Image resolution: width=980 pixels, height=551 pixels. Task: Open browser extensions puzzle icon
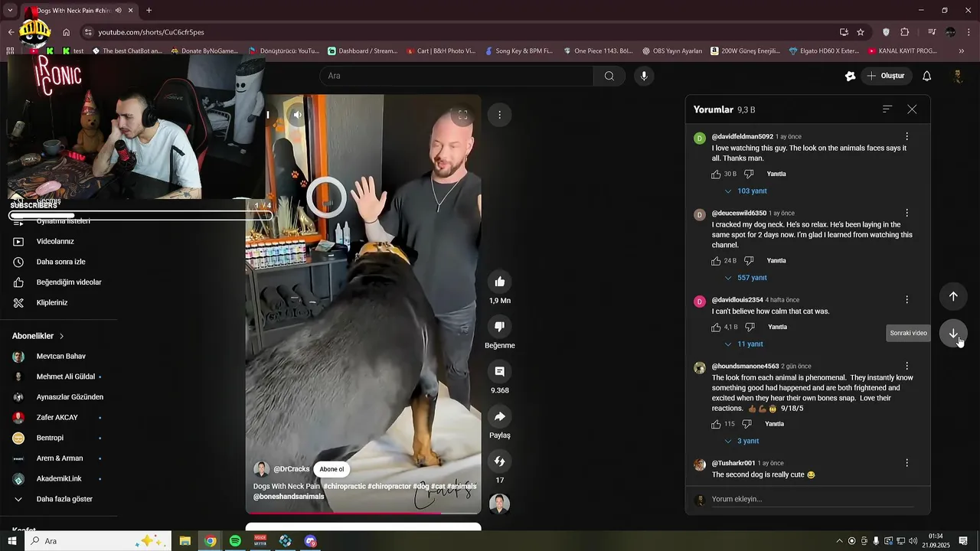coord(905,32)
